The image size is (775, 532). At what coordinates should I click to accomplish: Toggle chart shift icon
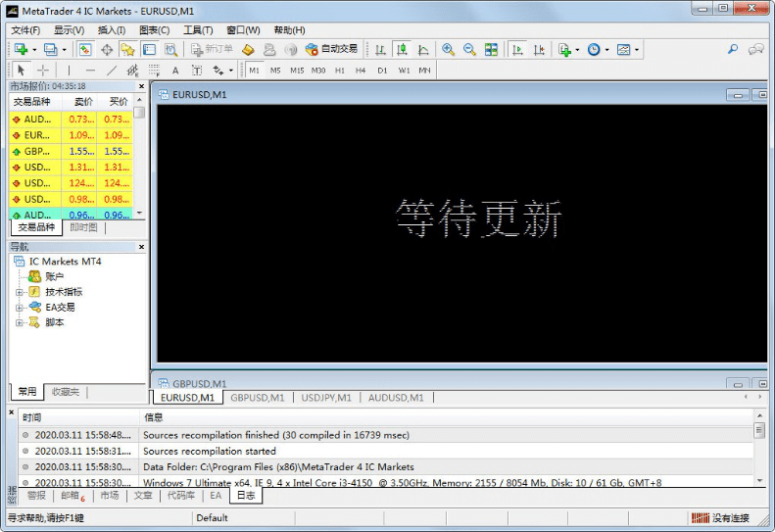[x=539, y=49]
